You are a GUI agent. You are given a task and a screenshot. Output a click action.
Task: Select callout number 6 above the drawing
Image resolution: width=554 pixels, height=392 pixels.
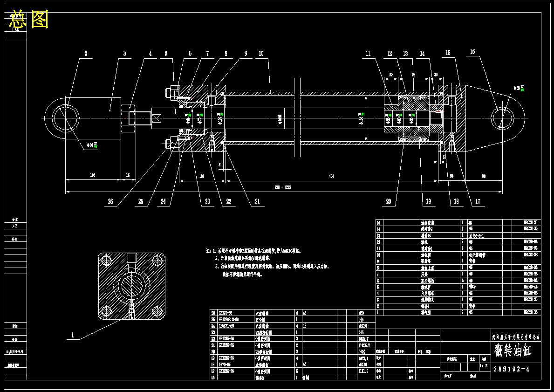click(190, 54)
